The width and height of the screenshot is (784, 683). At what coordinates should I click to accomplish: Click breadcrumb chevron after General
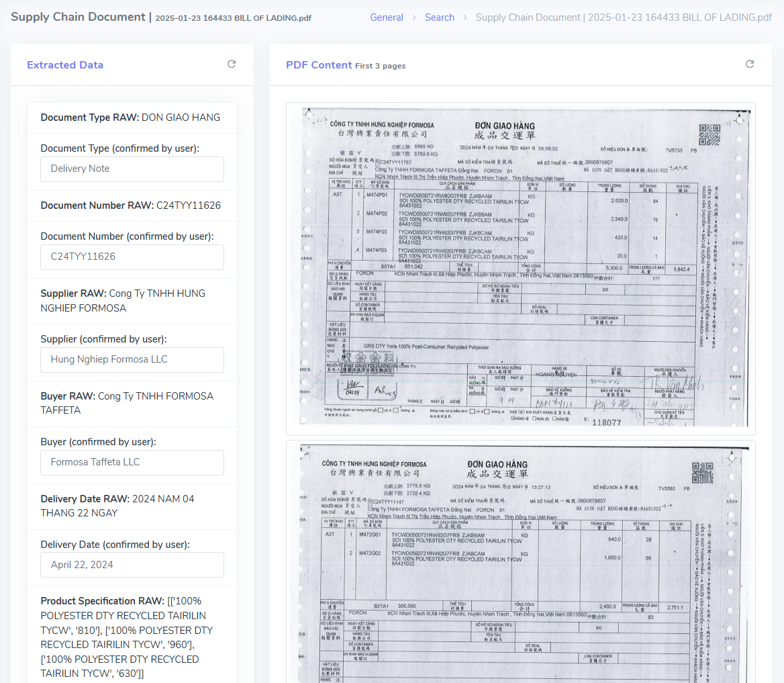coord(414,17)
